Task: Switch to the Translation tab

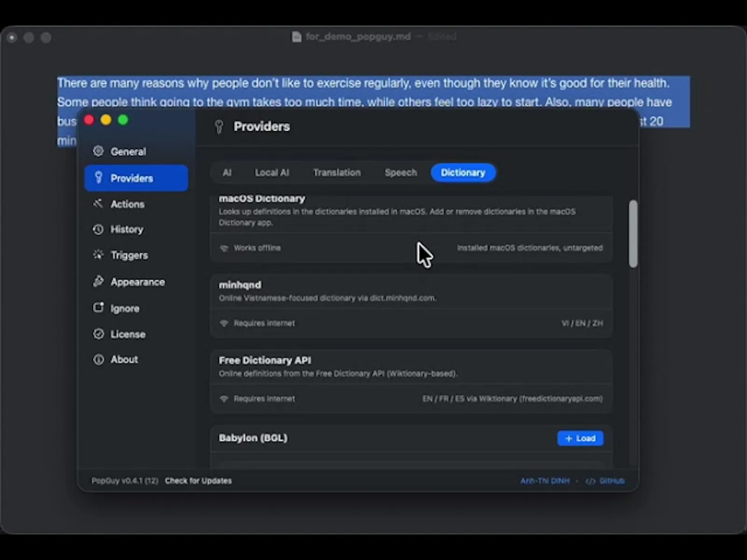Action: coord(337,173)
